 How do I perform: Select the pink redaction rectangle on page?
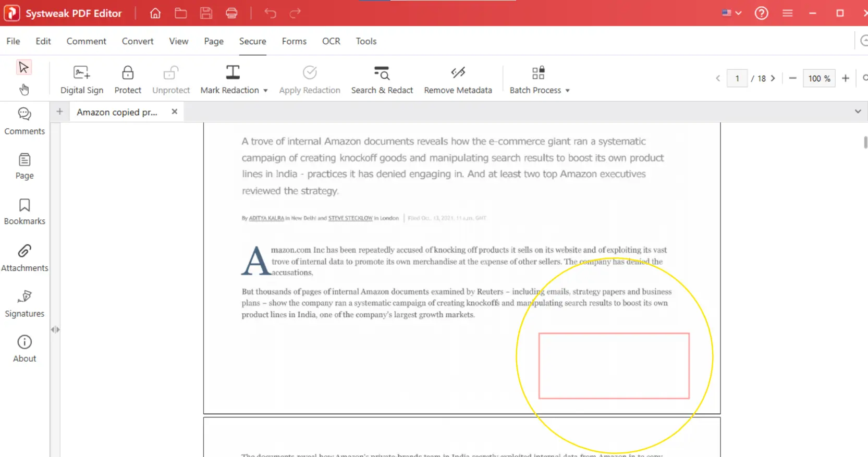click(614, 366)
